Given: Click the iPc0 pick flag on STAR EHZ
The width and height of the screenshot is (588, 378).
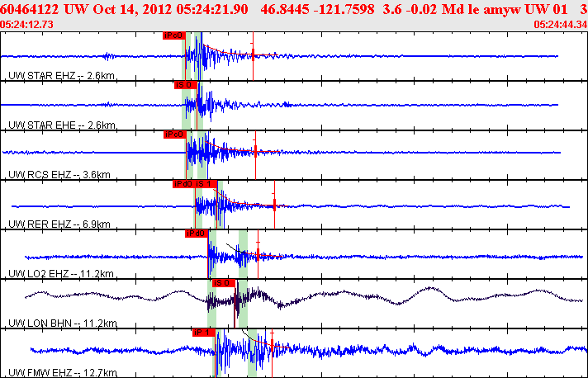Looking at the screenshot, I should click(174, 35).
